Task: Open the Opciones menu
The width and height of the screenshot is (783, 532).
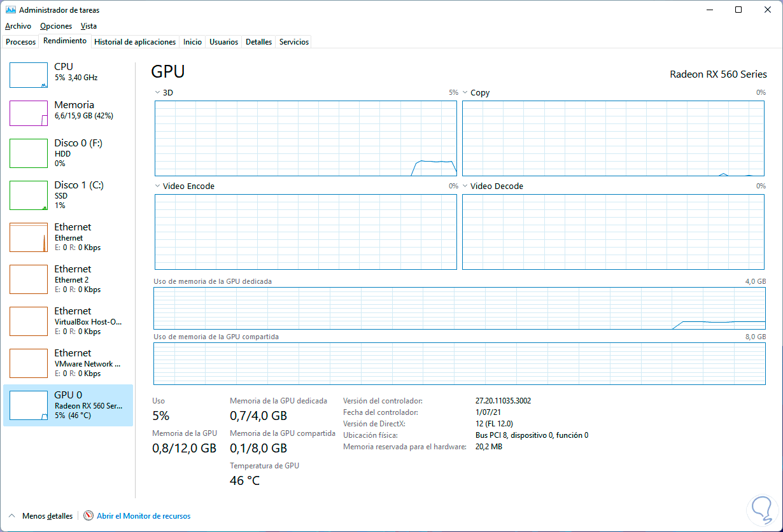Action: pos(56,26)
